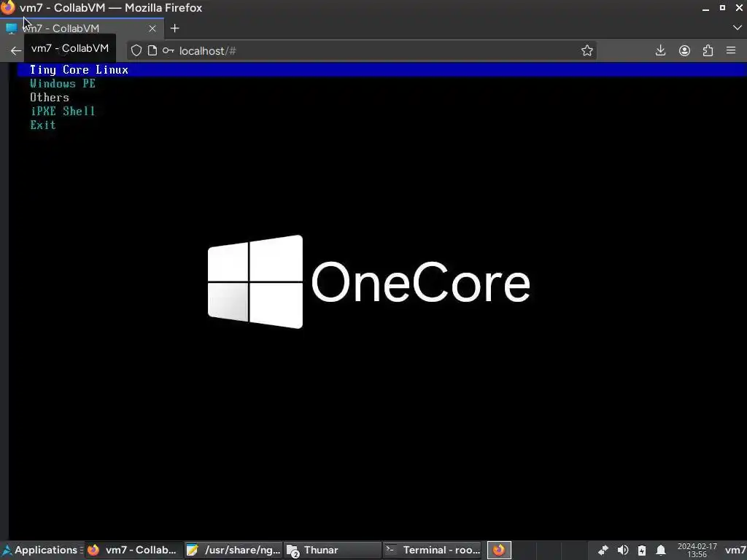This screenshot has width=747, height=560.
Task: Pick the Exit boot menu entry
Action: pyautogui.click(x=43, y=125)
